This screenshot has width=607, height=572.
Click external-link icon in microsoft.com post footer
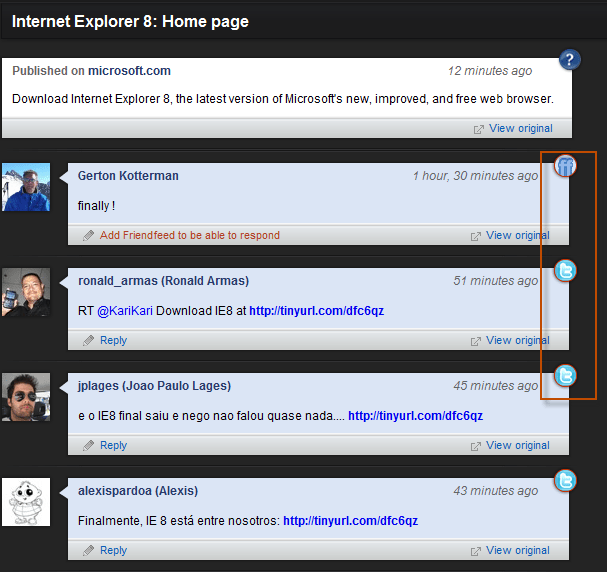pyautogui.click(x=478, y=129)
